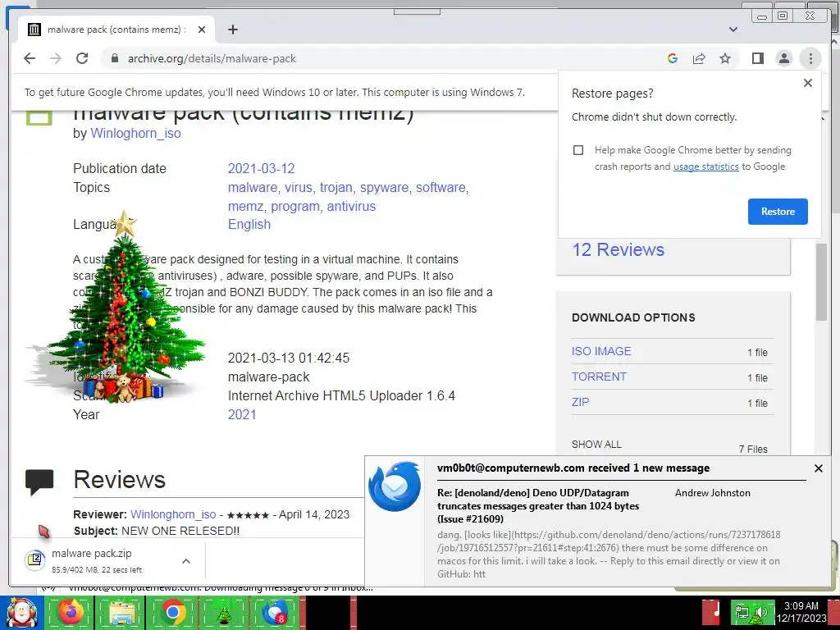Open the Chrome profile menu
This screenshot has width=840, height=630.
(783, 58)
